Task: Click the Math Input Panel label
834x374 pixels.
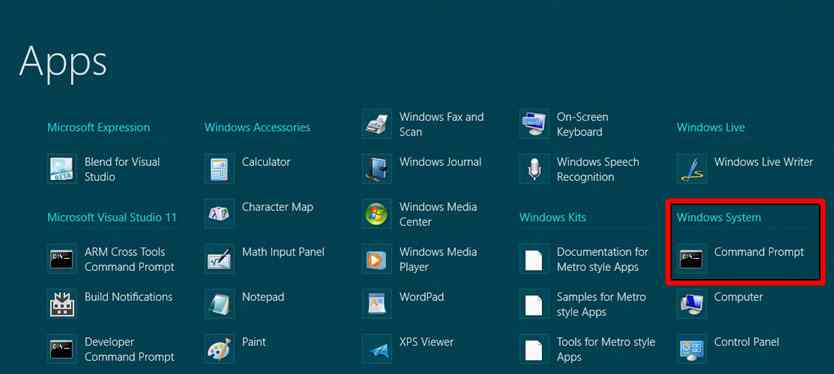Action: (x=283, y=252)
